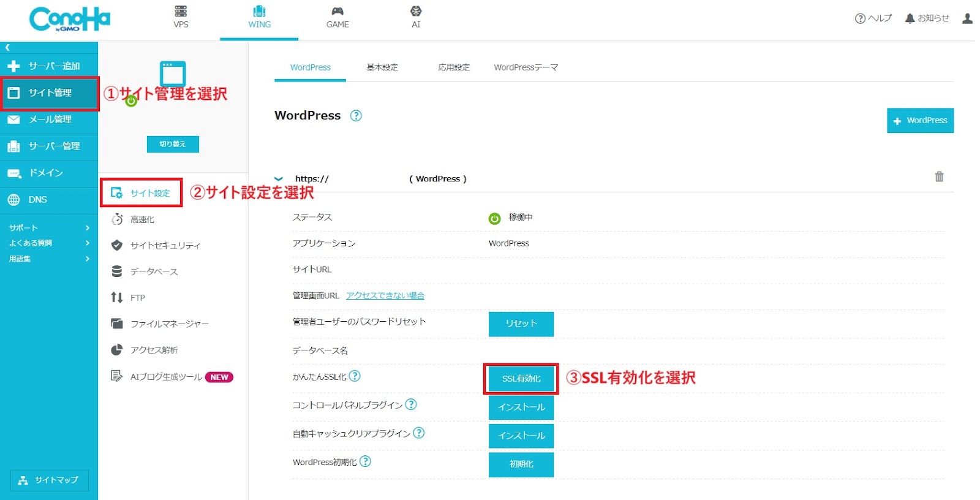Viewport: 980px width, 500px height.
Task: Switch to the 基本設定 tab
Action: 382,67
